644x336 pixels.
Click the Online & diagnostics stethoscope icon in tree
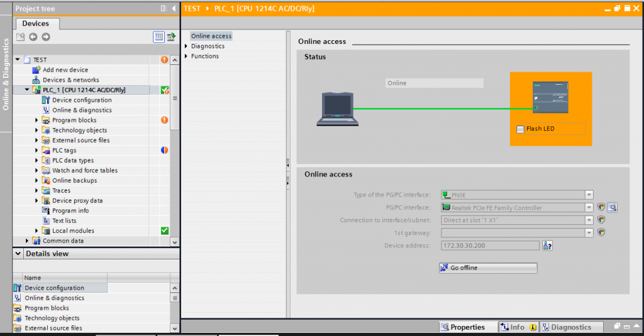[46, 110]
